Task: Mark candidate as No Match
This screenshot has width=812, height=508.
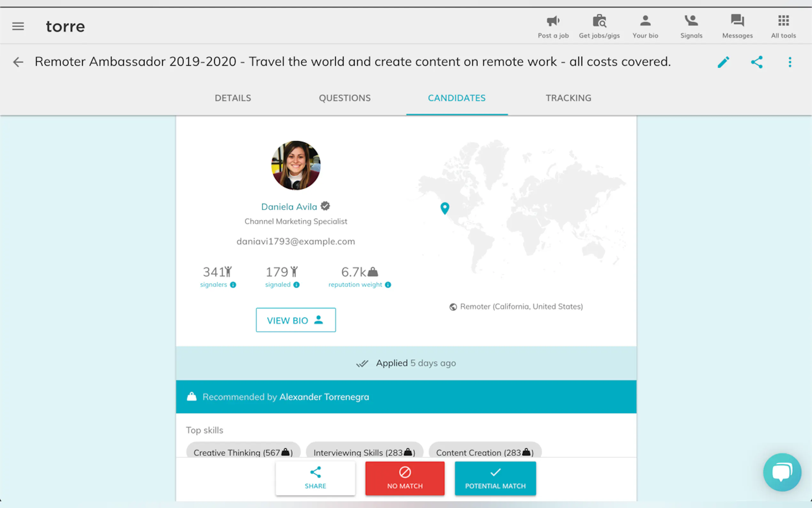Action: coord(404,478)
